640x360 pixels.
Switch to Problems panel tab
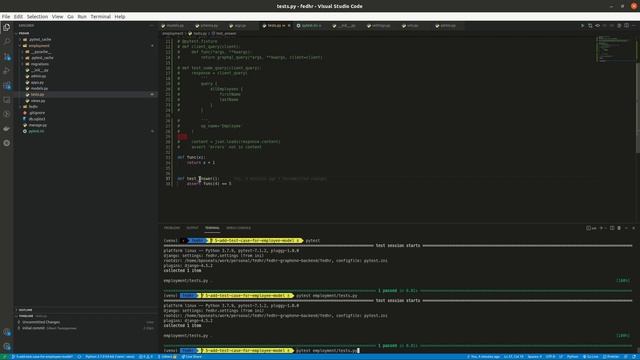172,228
